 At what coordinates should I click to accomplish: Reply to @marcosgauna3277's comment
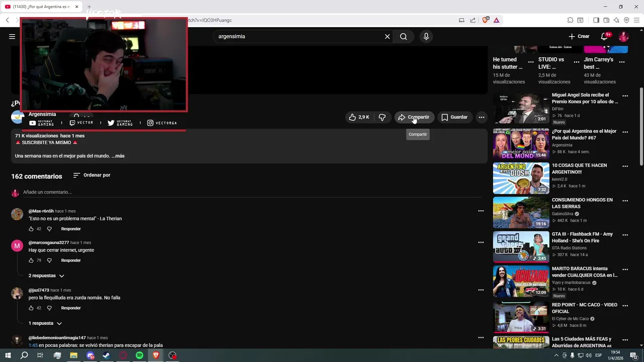(71, 260)
